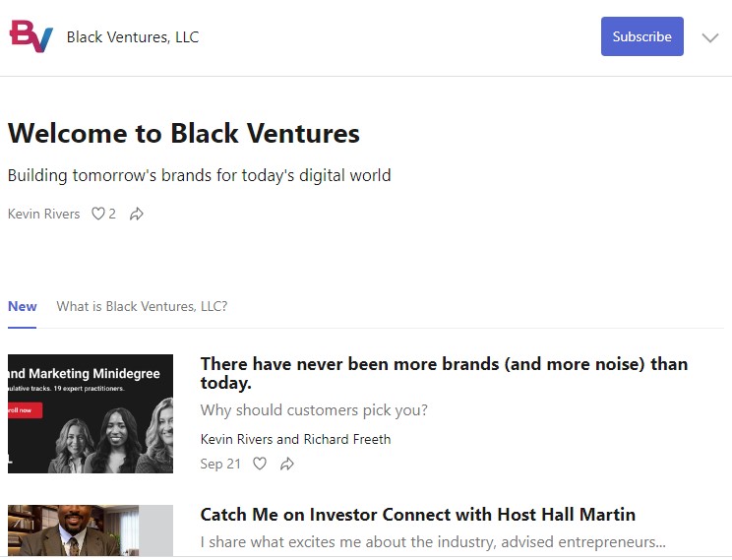The height and width of the screenshot is (560, 732).
Task: Open the Investor Connect article thumbnail
Action: coord(91,530)
